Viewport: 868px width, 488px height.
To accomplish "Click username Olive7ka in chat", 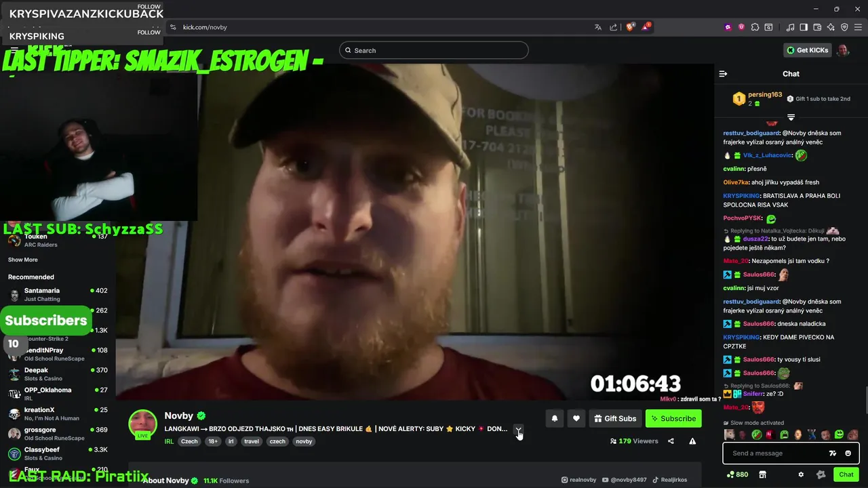I will (x=736, y=182).
